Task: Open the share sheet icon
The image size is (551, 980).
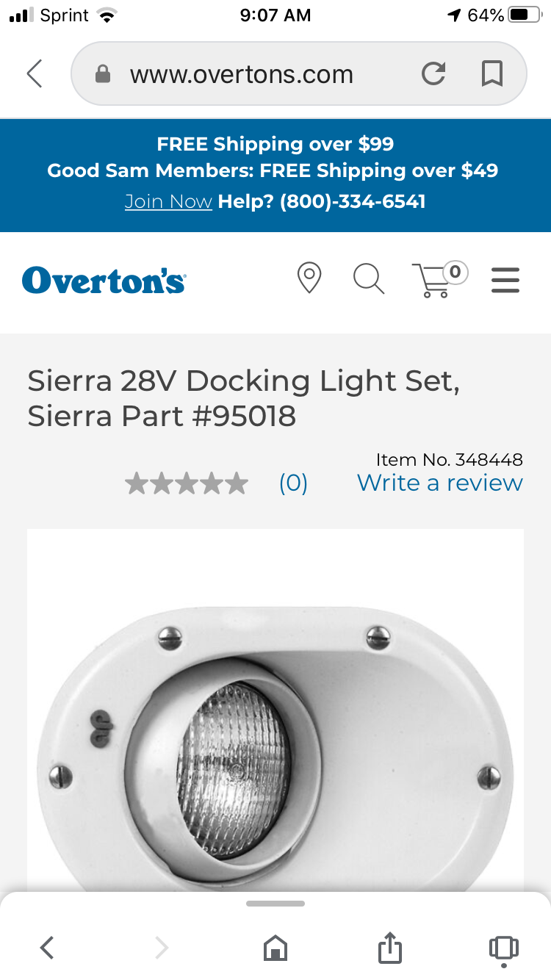Action: click(x=390, y=946)
